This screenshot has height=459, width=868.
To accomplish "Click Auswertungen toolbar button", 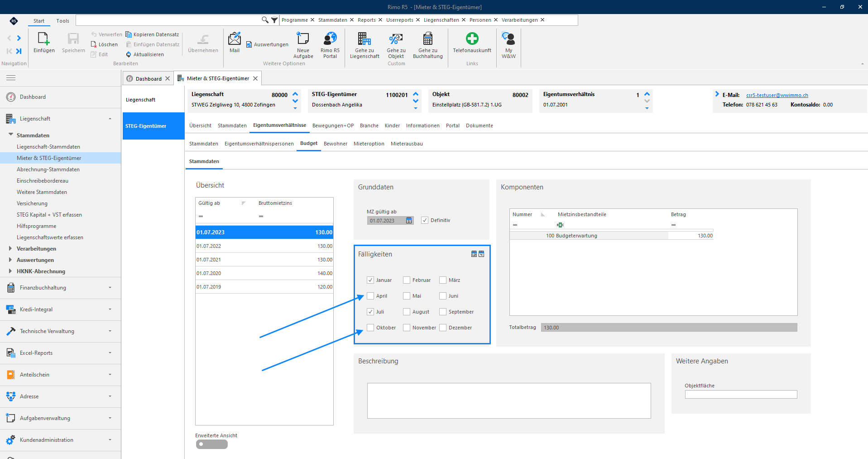I will pyautogui.click(x=267, y=44).
